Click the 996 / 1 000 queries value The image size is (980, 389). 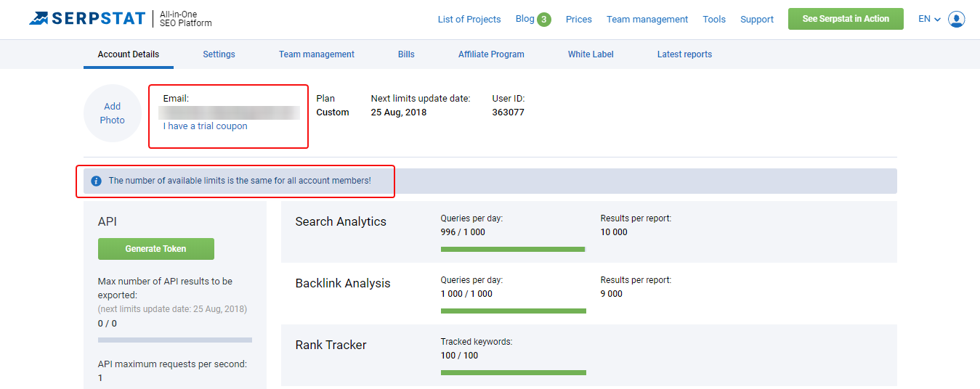coord(463,232)
